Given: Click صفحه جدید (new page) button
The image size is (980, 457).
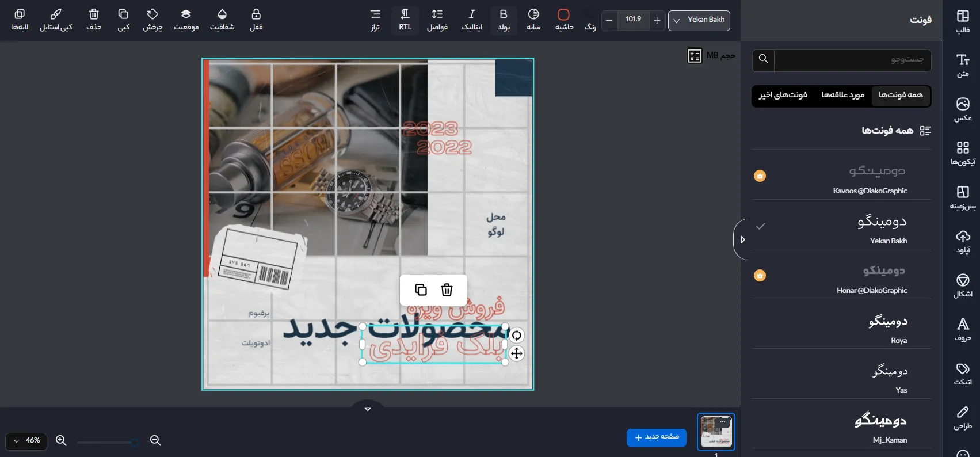Looking at the screenshot, I should click(x=656, y=437).
